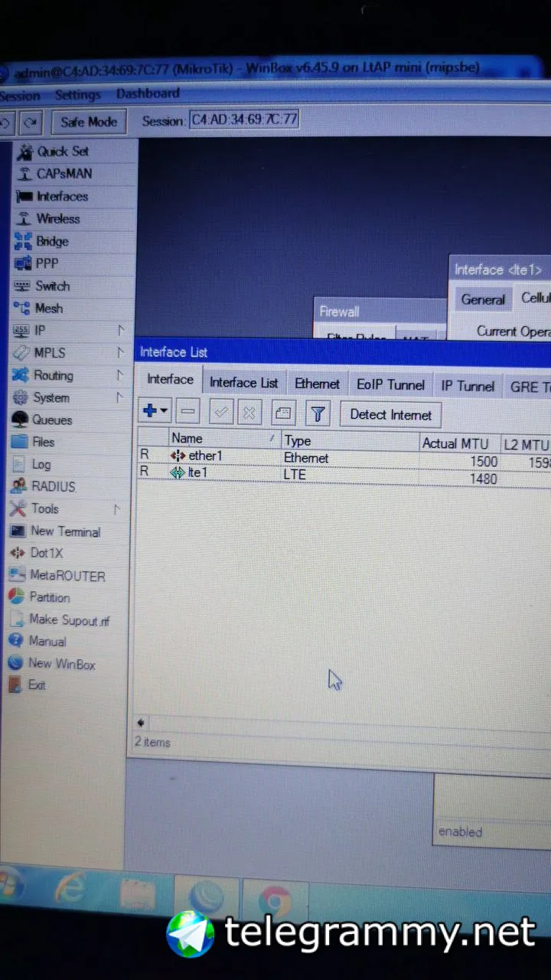This screenshot has width=551, height=980.
Task: Click the comment toolbar button
Action: (283, 414)
